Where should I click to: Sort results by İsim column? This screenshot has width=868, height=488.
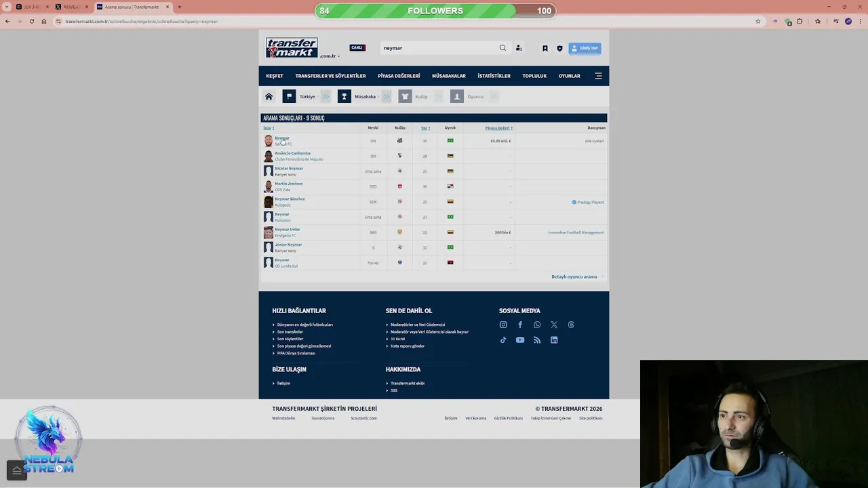pyautogui.click(x=269, y=128)
